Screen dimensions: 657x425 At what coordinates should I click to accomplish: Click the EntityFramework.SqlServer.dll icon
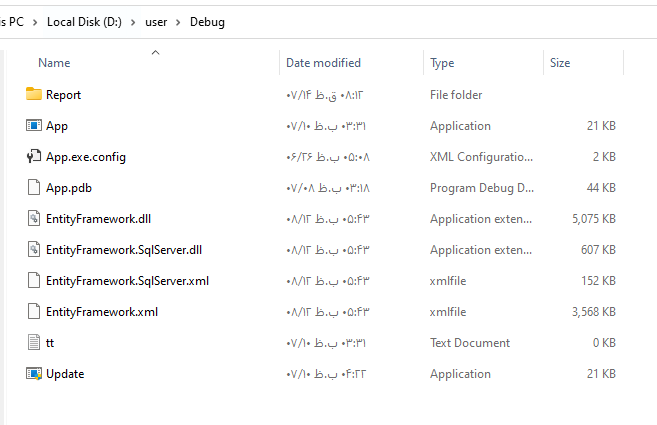[33, 250]
